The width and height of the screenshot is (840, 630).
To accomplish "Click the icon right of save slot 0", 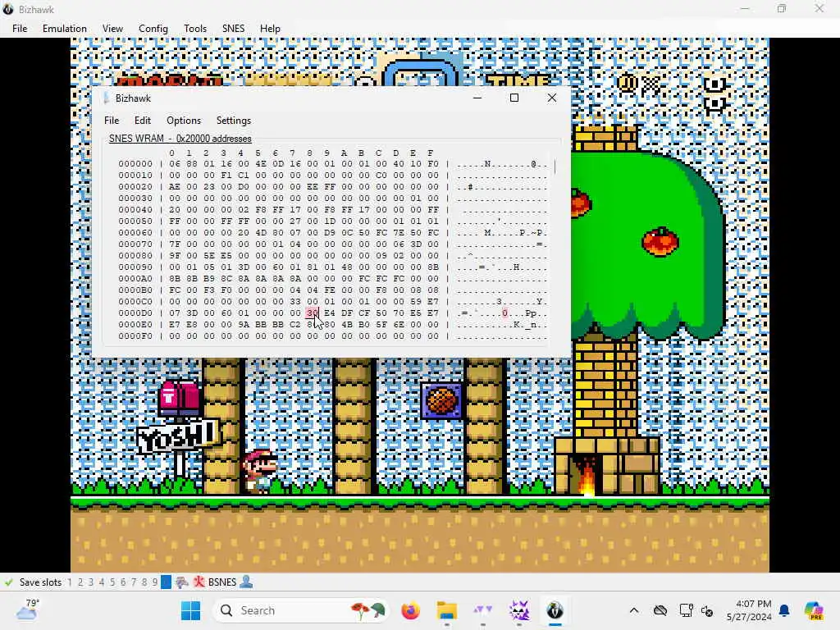I will [182, 582].
